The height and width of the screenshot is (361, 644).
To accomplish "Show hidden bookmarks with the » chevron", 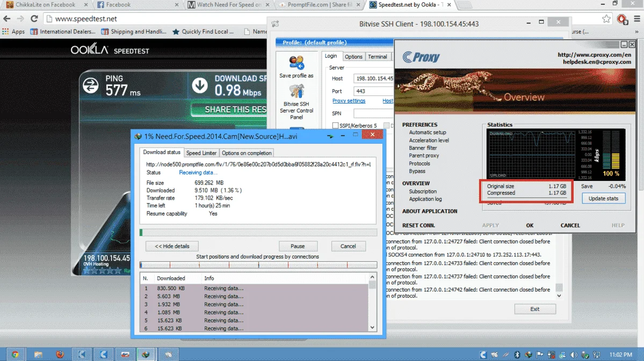I will tap(636, 32).
